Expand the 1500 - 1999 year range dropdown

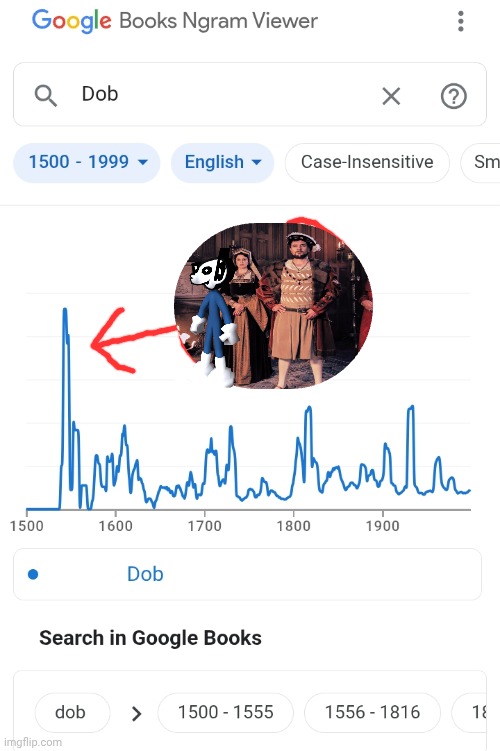click(x=87, y=162)
